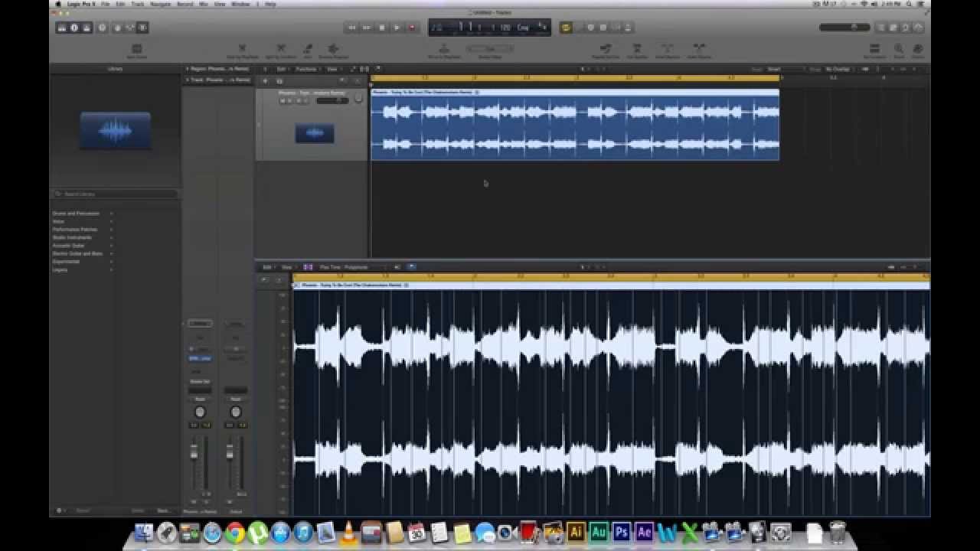
Task: Expand Acoustic Guitar library category
Action: pos(83,246)
